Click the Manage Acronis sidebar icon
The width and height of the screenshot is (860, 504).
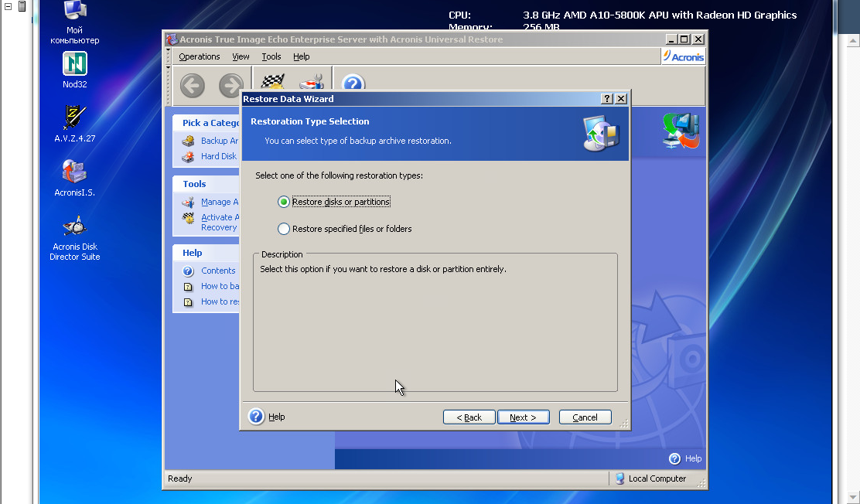tap(188, 203)
